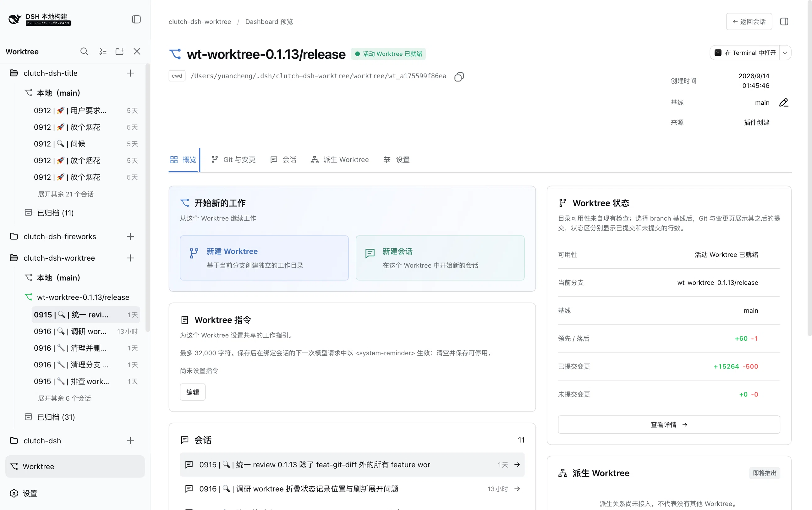Switch to 概览 tab
Screen dimensions: 812x510
(184, 160)
